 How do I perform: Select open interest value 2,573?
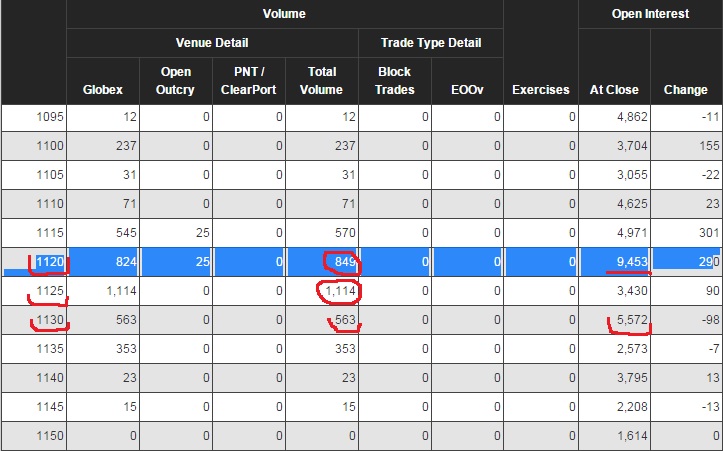point(632,349)
